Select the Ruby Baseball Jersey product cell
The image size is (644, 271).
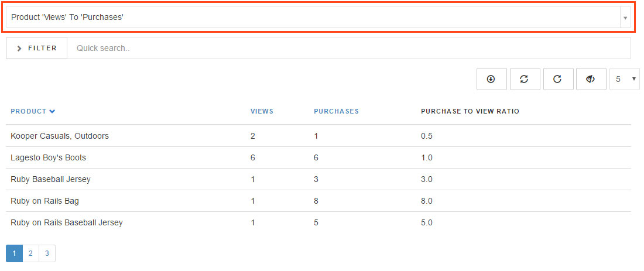pyautogui.click(x=50, y=180)
